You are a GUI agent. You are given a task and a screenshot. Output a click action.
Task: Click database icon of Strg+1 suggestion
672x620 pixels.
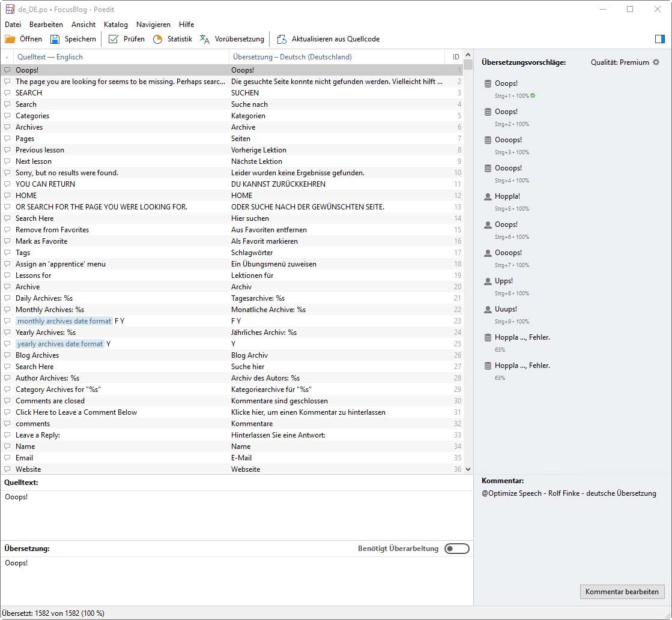488,83
